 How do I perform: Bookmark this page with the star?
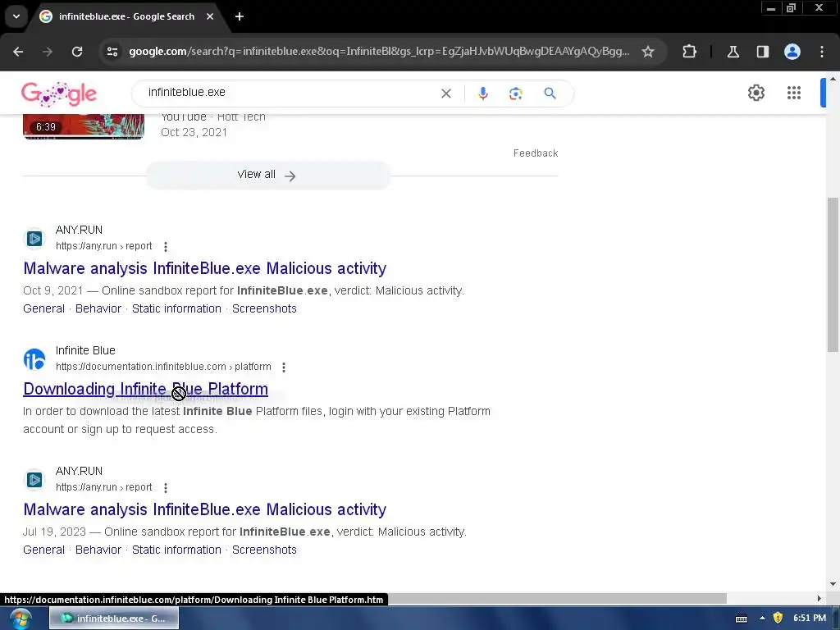tap(648, 52)
